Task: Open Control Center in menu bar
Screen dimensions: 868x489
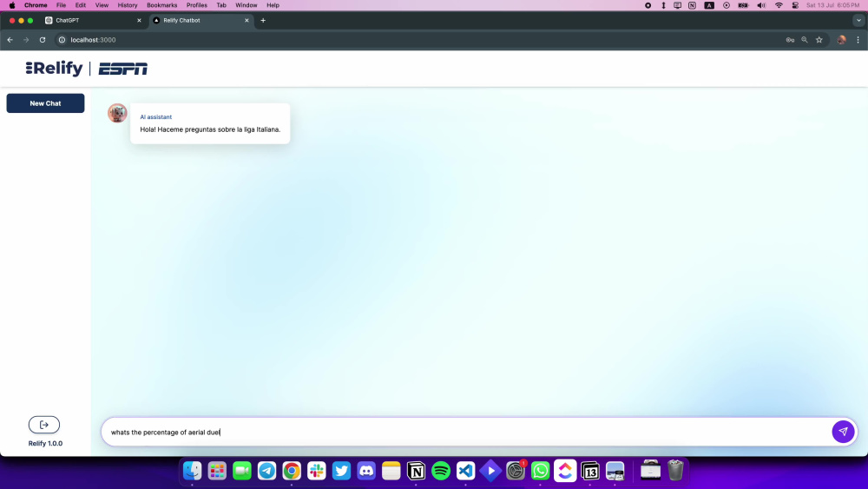Action: click(x=795, y=5)
